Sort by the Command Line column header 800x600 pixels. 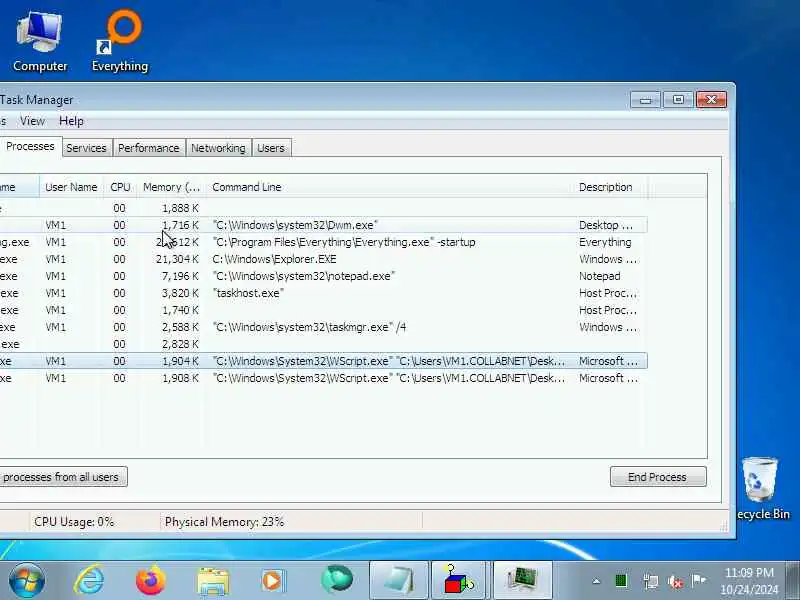(x=390, y=187)
